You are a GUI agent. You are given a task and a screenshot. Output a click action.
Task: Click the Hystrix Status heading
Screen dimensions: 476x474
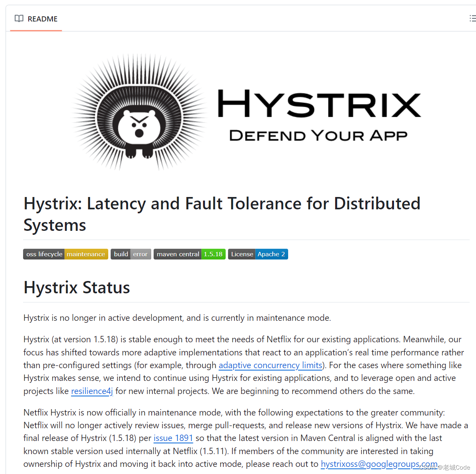pos(76,287)
